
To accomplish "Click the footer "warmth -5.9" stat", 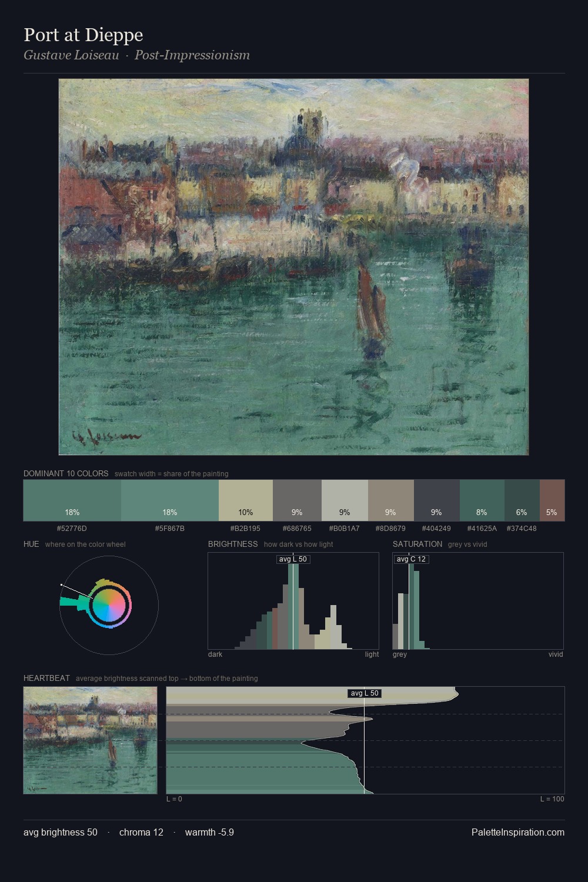I will pos(209,833).
